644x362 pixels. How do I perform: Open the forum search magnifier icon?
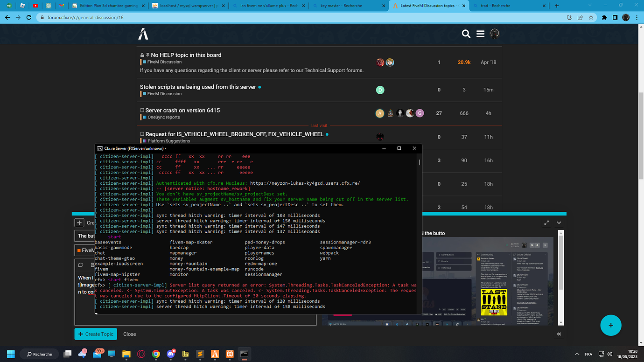point(466,34)
